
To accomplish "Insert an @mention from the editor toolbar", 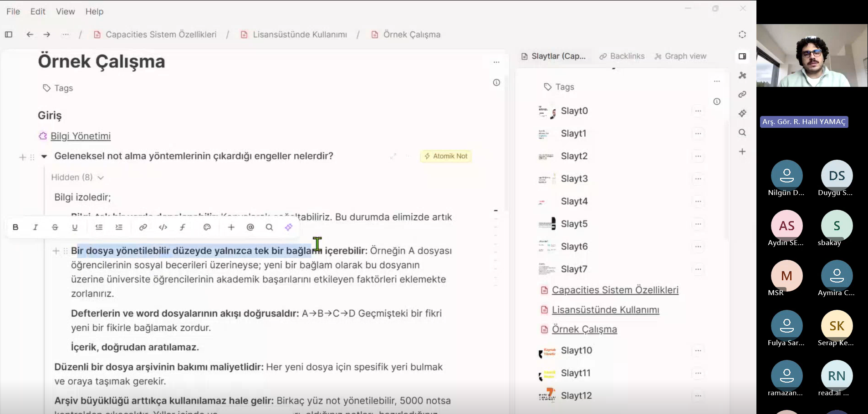I will tap(250, 227).
